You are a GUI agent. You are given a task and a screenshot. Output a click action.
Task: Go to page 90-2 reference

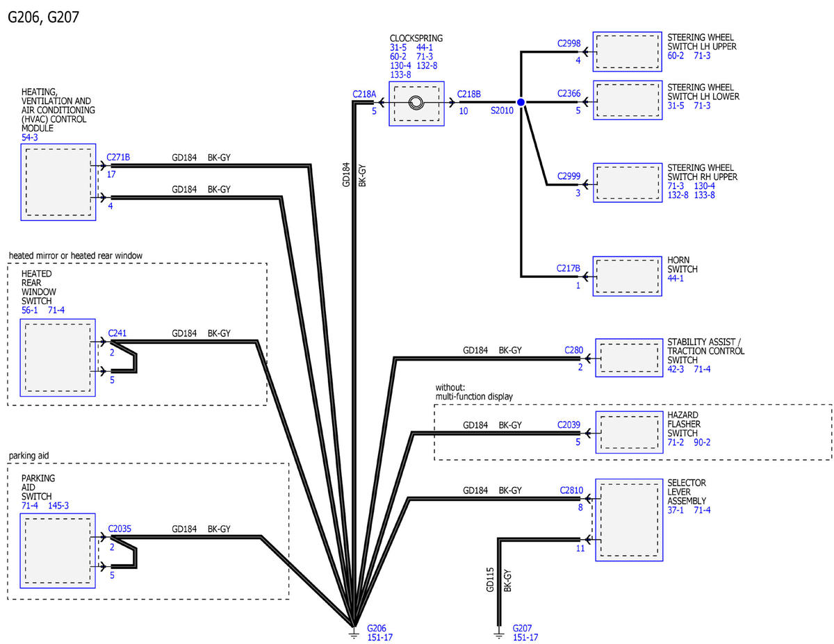coord(703,442)
